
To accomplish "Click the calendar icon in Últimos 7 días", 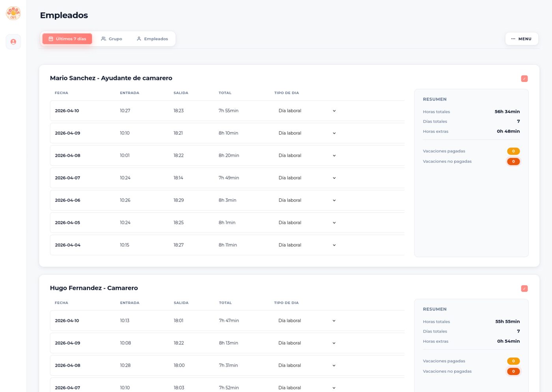I will pos(51,39).
